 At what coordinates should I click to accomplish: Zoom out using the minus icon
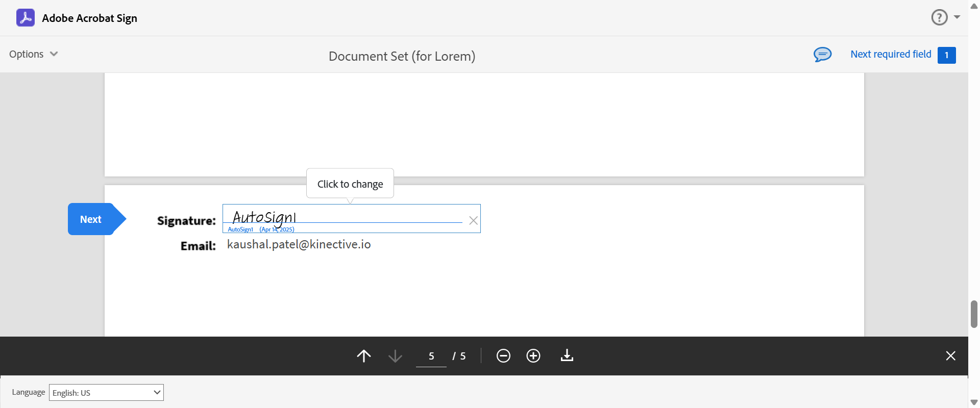pyautogui.click(x=503, y=355)
